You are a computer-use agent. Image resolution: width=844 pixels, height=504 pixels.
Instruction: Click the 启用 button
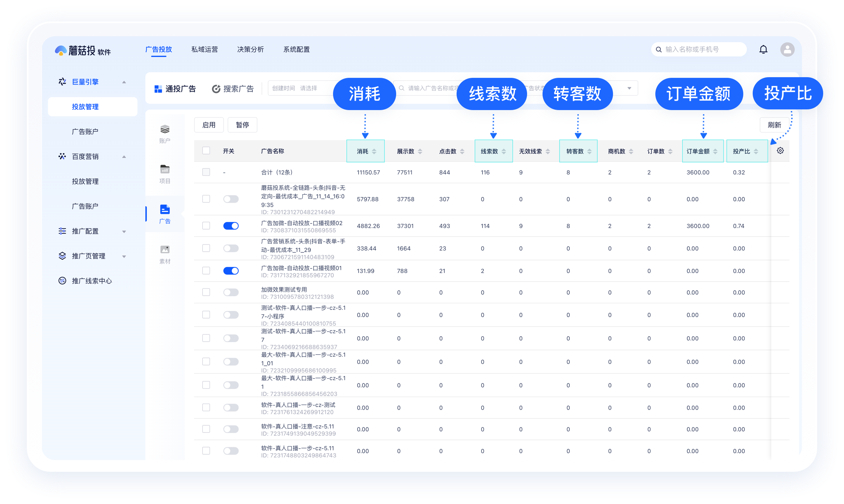click(x=208, y=124)
